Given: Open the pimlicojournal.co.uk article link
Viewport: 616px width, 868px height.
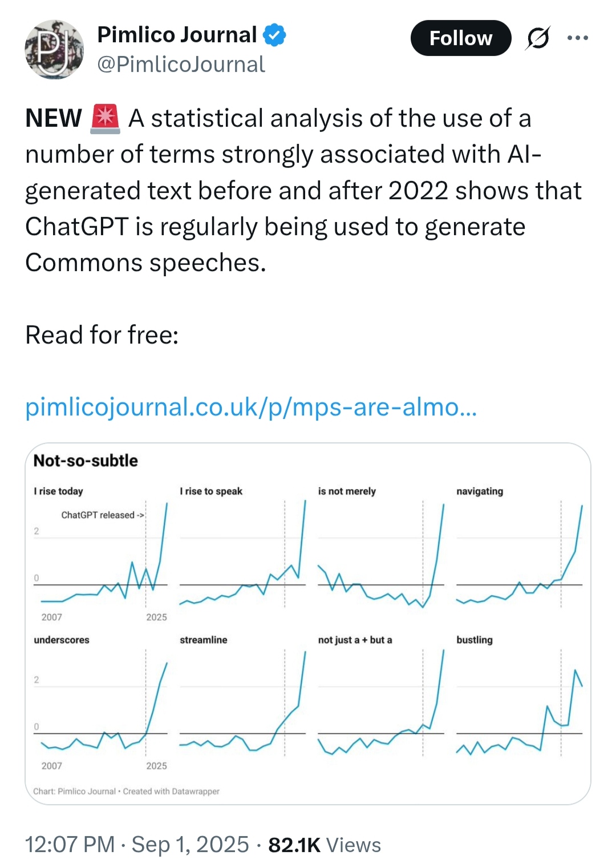Looking at the screenshot, I should 251,407.
